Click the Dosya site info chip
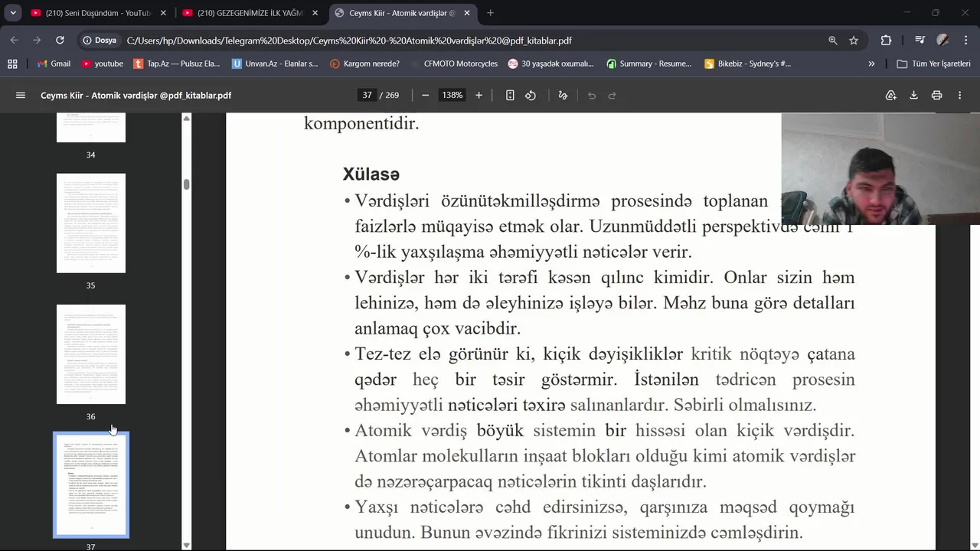Viewport: 980px width, 551px height. pyautogui.click(x=100, y=41)
